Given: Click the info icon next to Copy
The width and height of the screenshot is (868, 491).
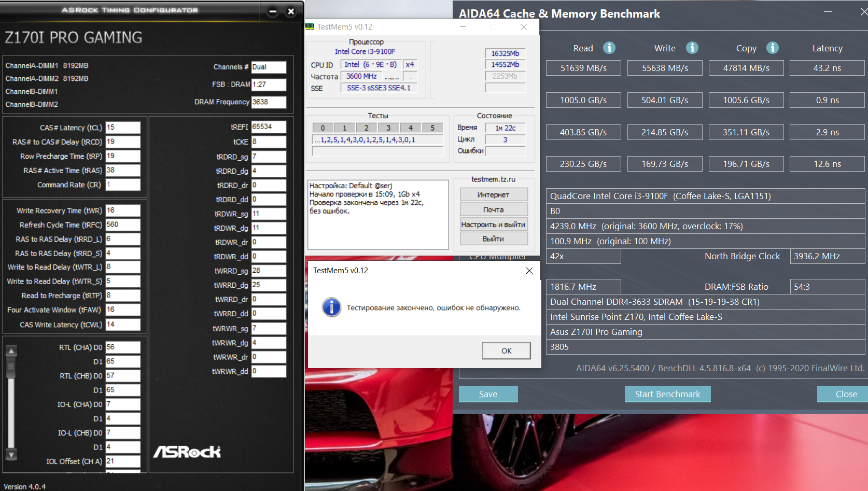Looking at the screenshot, I should click(772, 48).
